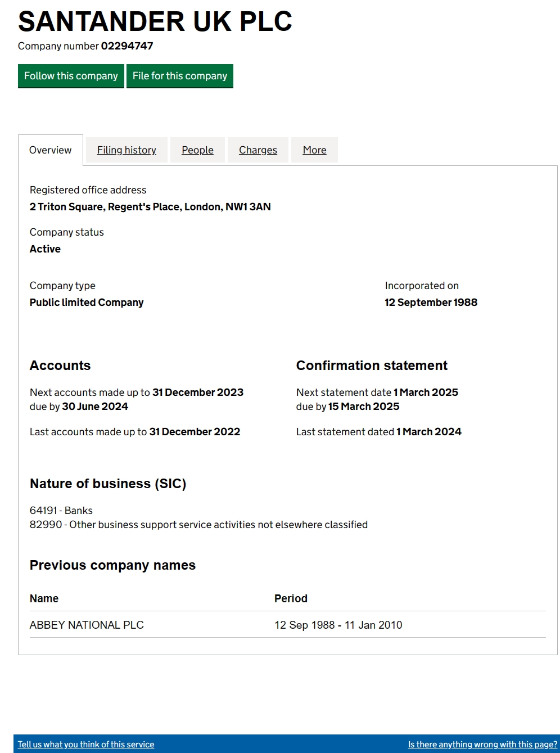The image size is (560, 753).
Task: Click the company number 02294747
Action: [x=127, y=46]
